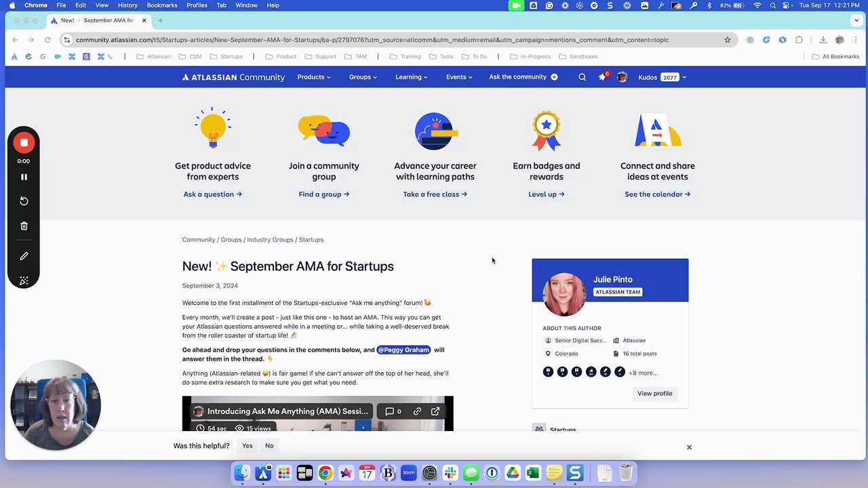This screenshot has height=488, width=868.
Task: Click Ask a question link
Action: tap(212, 195)
